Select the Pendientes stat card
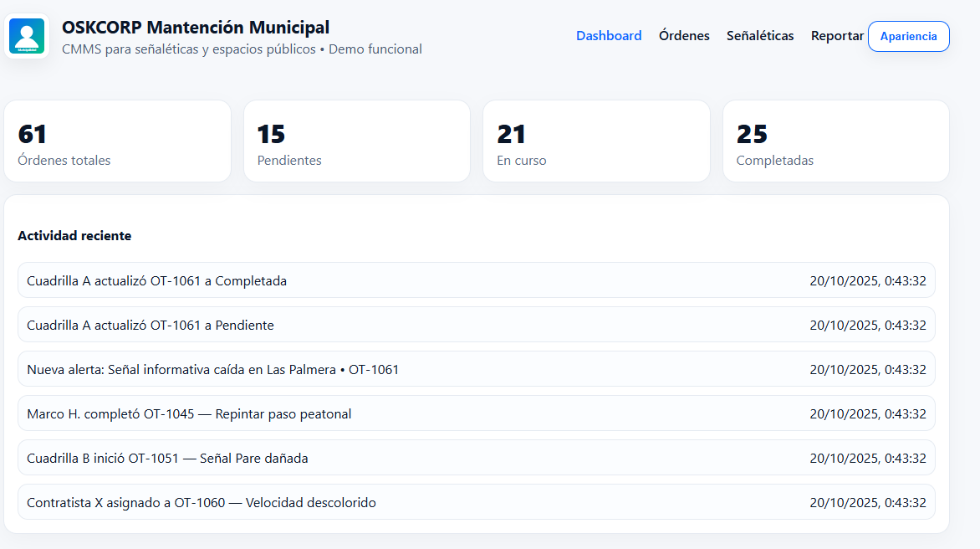The image size is (980, 549). [x=357, y=141]
